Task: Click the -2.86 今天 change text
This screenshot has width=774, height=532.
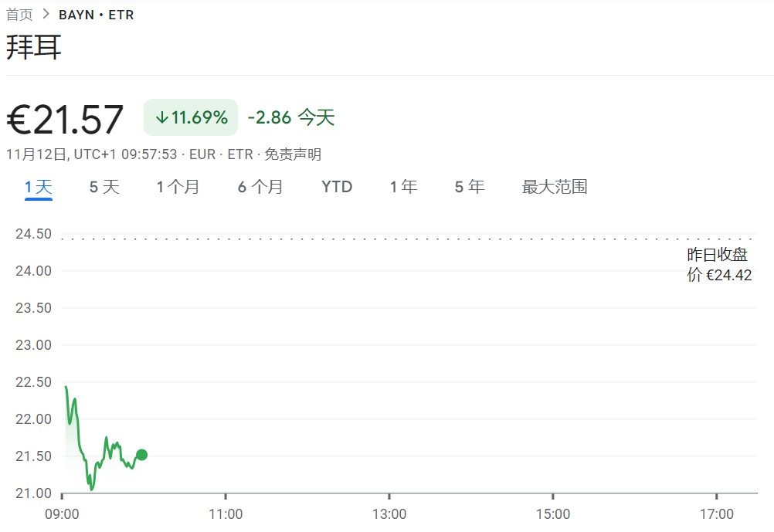Action: point(290,118)
